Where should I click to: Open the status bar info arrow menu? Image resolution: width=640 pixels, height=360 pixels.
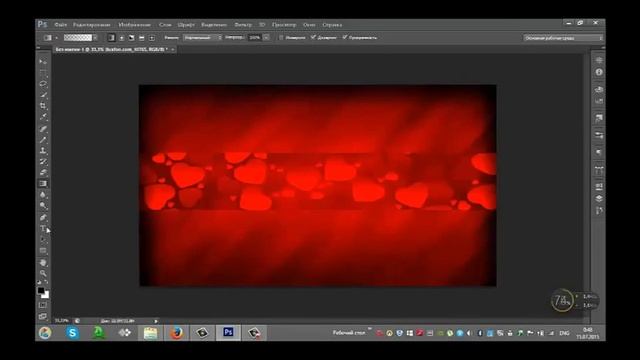coord(156,321)
